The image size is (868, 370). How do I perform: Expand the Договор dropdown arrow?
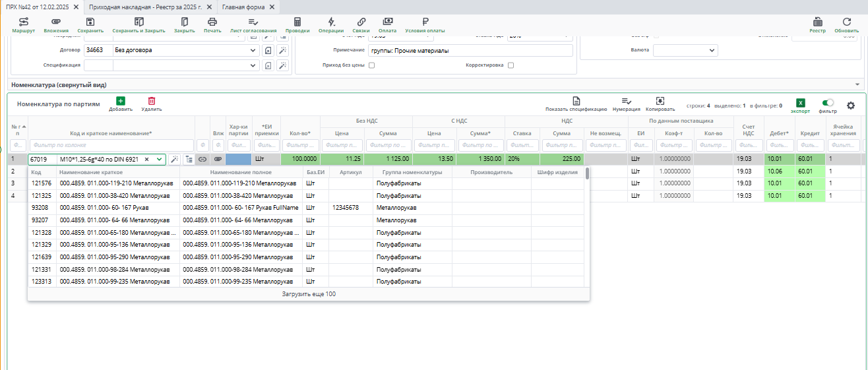point(253,50)
